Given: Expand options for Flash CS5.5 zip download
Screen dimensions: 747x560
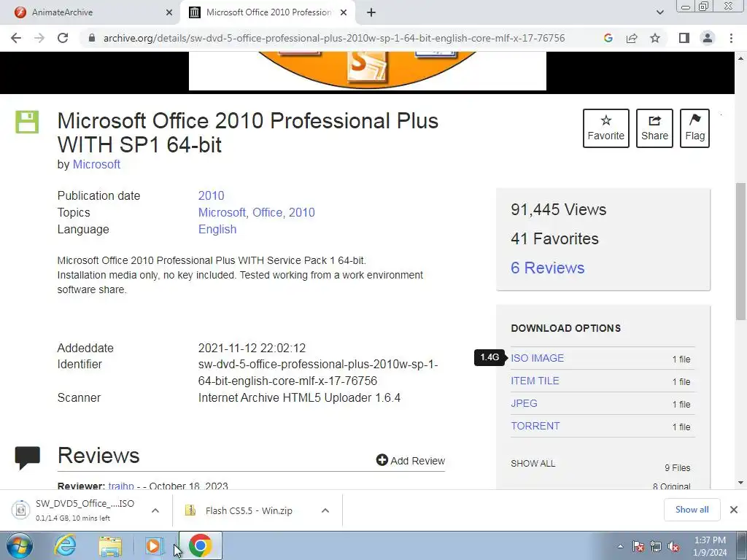Looking at the screenshot, I should 325,510.
